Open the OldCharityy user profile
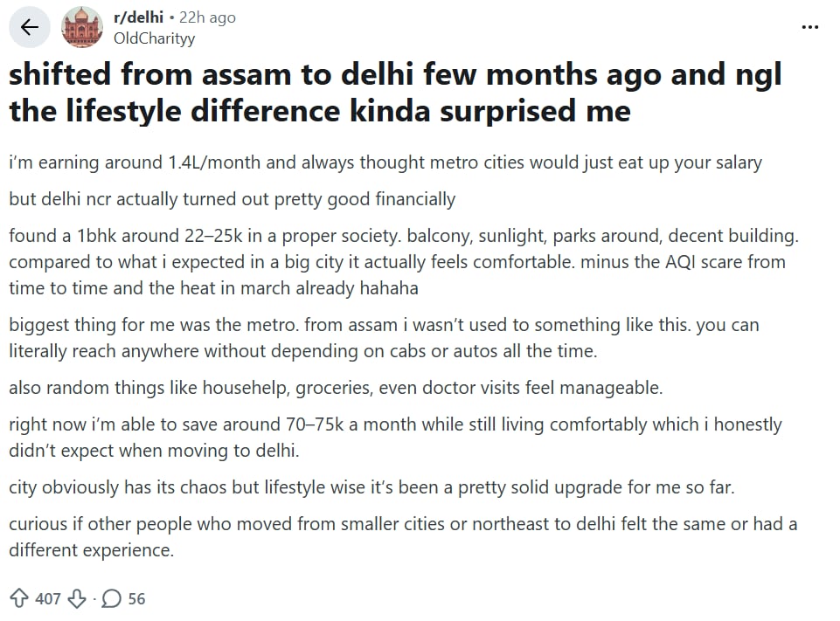Image resolution: width=840 pixels, height=621 pixels. pos(155,38)
